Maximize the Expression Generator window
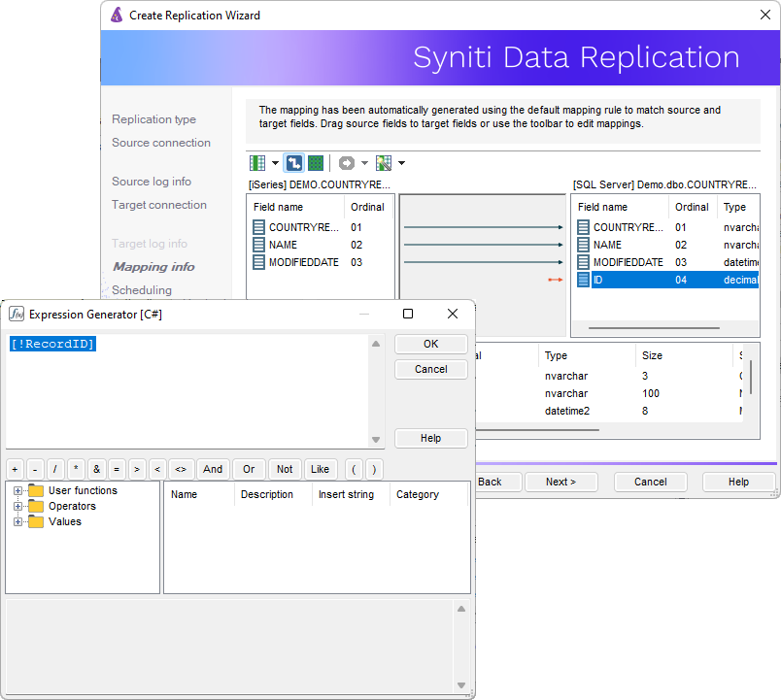This screenshot has width=781, height=700. click(x=408, y=314)
